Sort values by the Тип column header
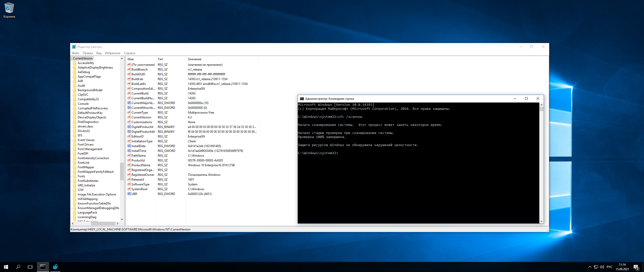 pyautogui.click(x=171, y=59)
